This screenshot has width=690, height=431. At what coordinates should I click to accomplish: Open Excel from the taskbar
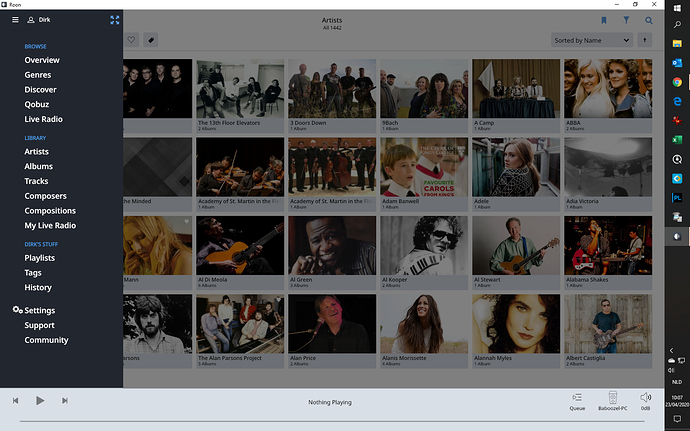tap(677, 140)
